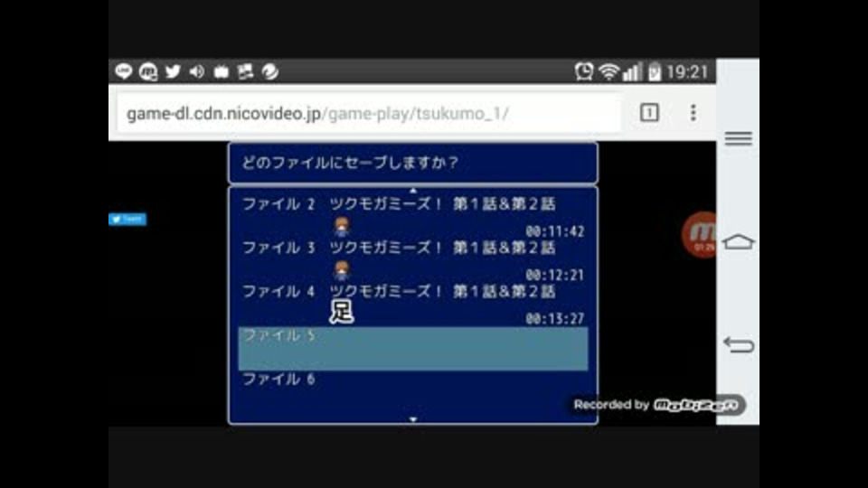Viewport: 868px width, 488px height.
Task: Click the playtime 00:12:21
Action: click(554, 275)
